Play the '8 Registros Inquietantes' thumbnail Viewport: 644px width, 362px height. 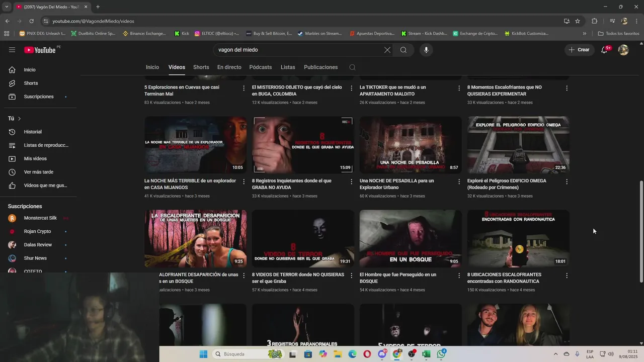[303, 145]
